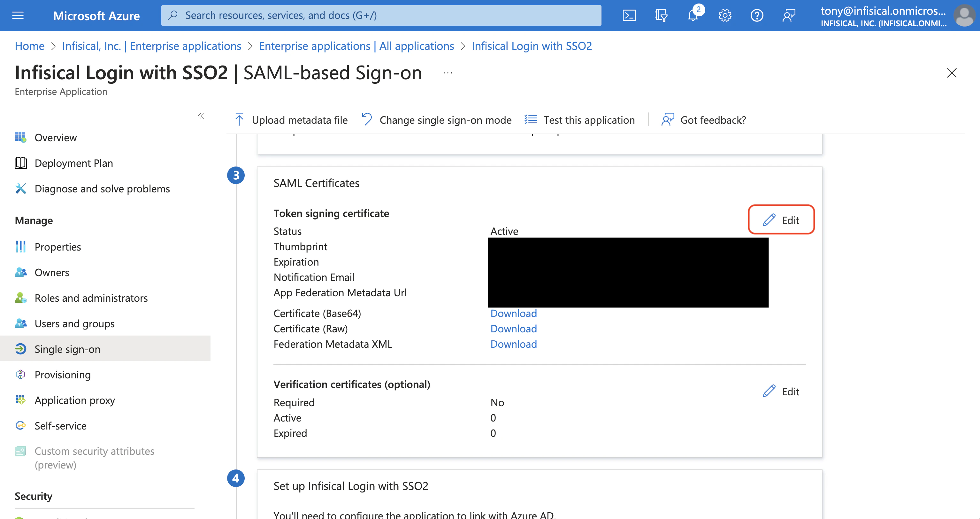Click the Application proxy icon
The image size is (980, 519).
(x=20, y=400)
